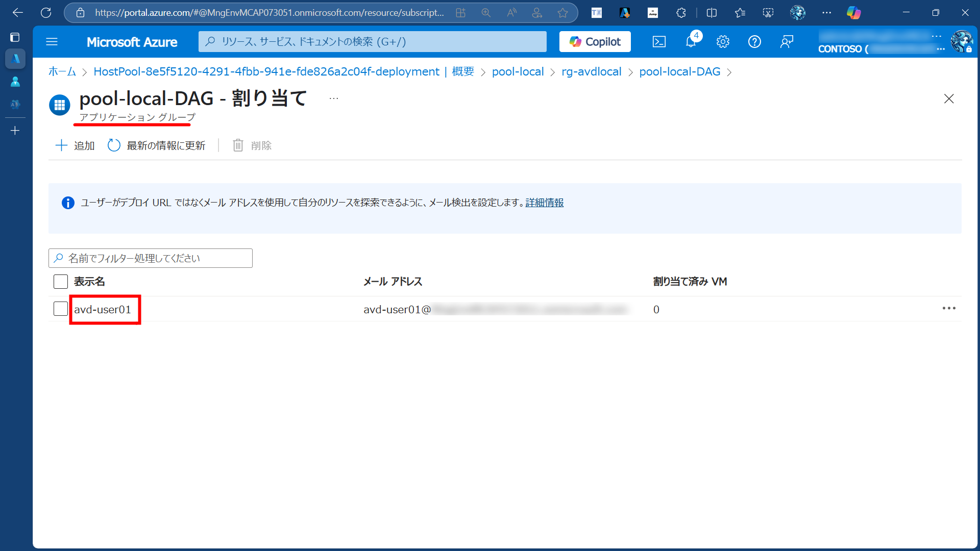Check the select-all checkbox in 表示名 header
Screen dimensions: 980x551
pos(60,281)
